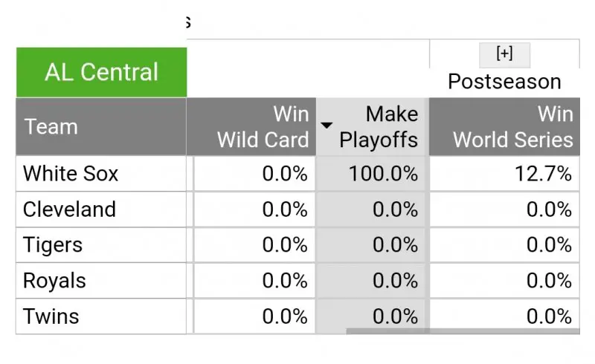Screen dimensions: 595x364
Task: Click the Postseason group header
Action: click(504, 81)
